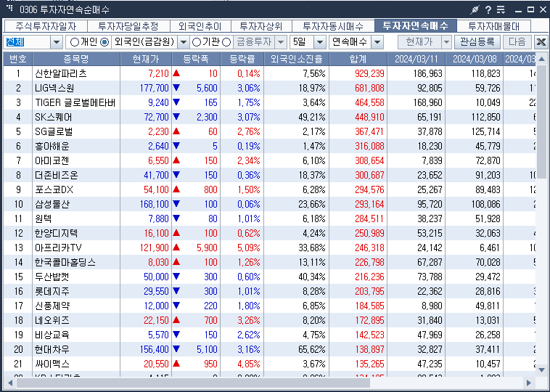
Task: Select the 기관 radio button
Action: [197, 42]
